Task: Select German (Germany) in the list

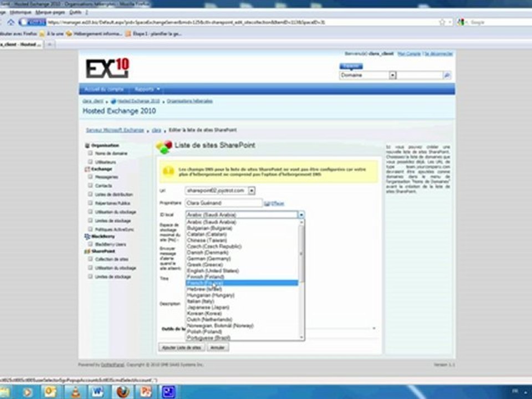Action: [x=242, y=259]
